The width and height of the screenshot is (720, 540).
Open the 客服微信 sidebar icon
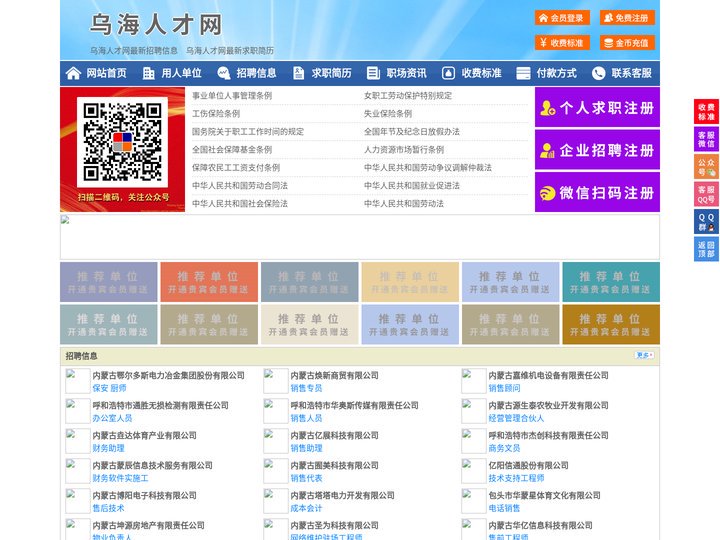(x=706, y=139)
